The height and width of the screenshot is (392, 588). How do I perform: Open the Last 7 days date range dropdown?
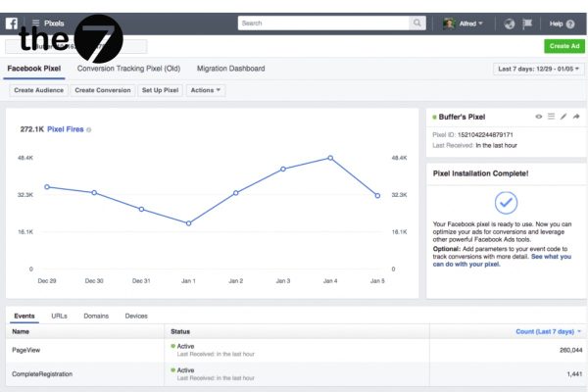[538, 70]
